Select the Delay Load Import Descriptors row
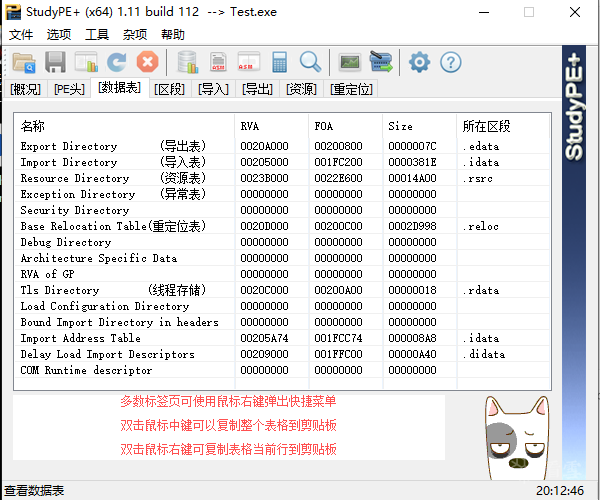The height and width of the screenshot is (500, 600). tap(282, 354)
